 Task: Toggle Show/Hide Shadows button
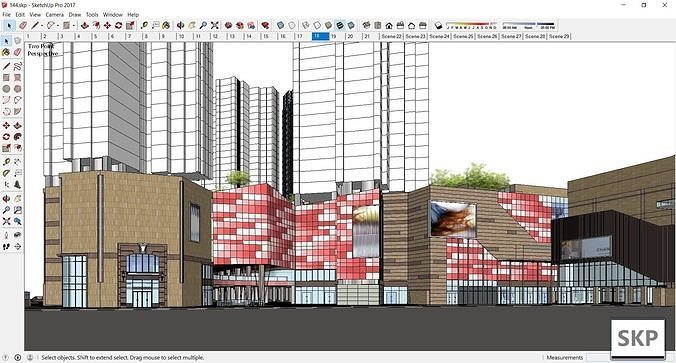click(x=438, y=25)
